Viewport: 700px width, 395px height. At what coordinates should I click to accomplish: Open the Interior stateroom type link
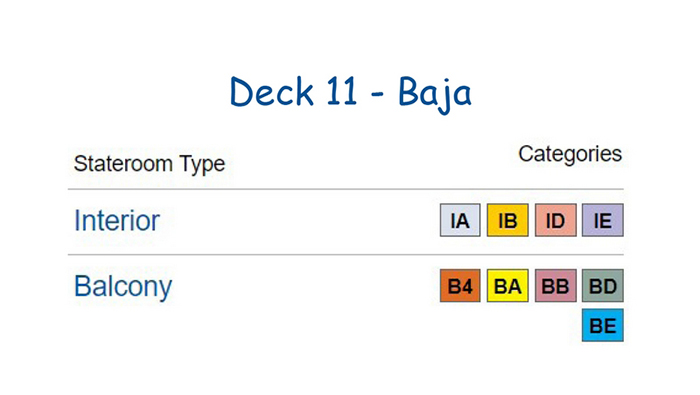click(117, 220)
